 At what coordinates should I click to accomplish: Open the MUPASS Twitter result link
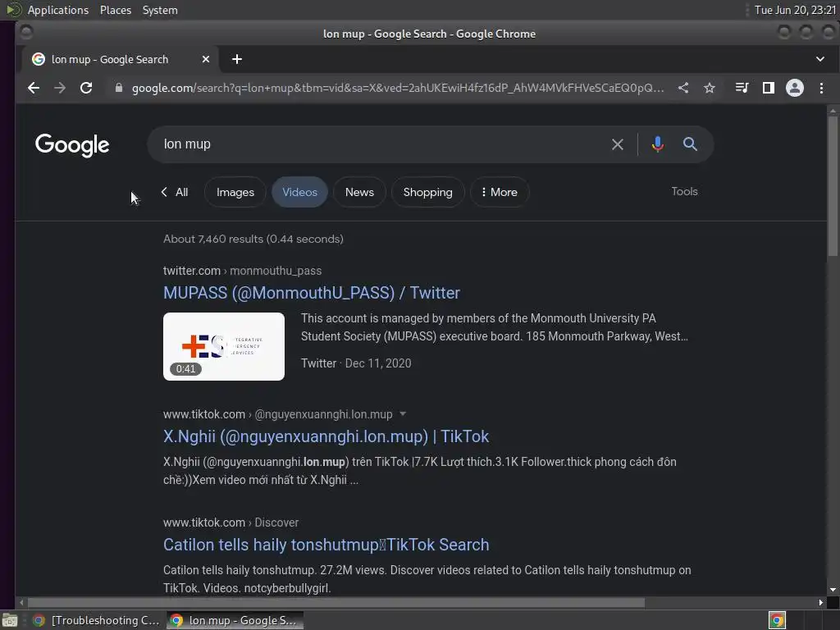pos(311,293)
